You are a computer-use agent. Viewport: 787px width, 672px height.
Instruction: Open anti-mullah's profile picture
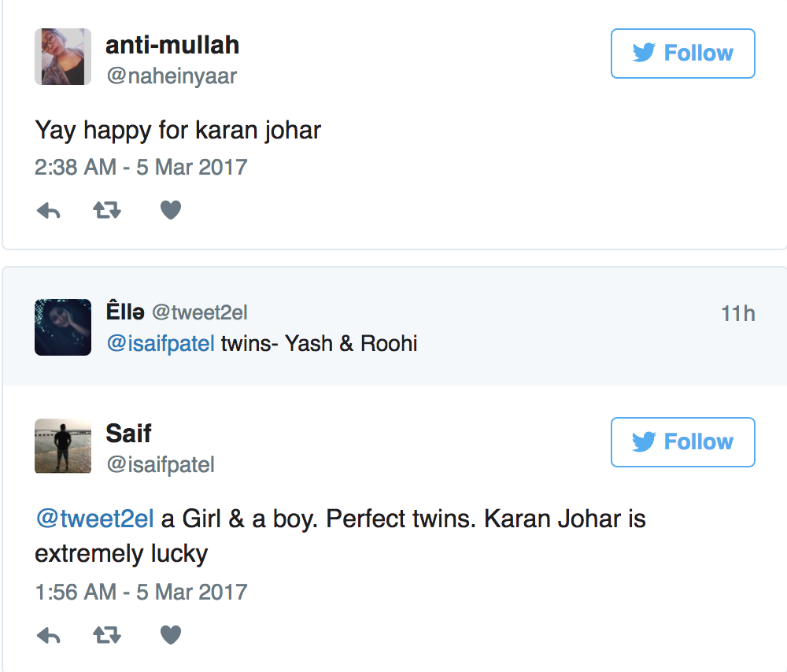63,57
